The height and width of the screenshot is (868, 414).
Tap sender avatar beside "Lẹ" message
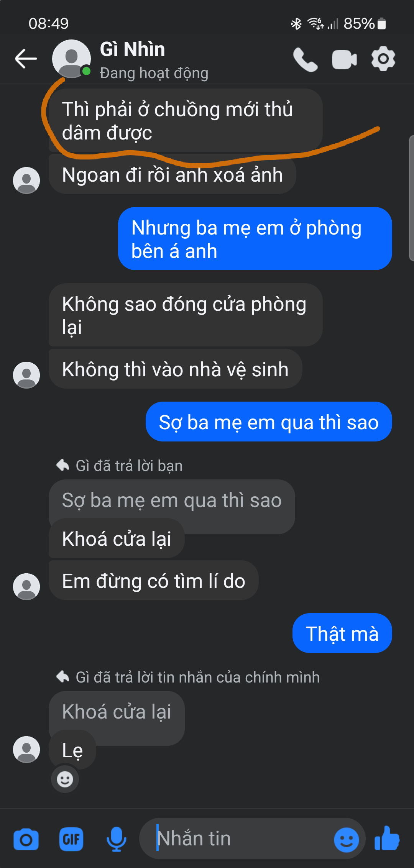26,749
